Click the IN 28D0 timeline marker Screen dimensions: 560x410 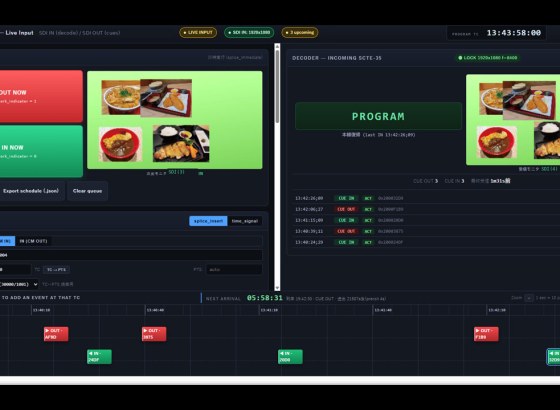(x=290, y=357)
